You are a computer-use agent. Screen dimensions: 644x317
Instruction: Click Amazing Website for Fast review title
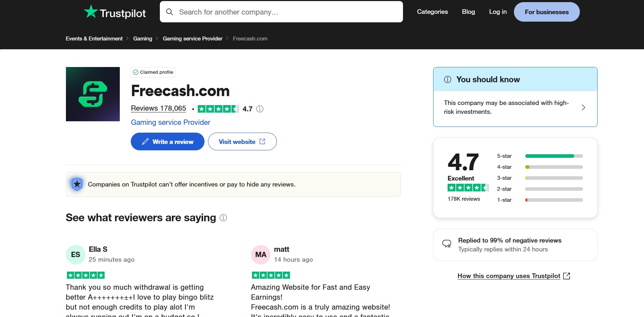(310, 292)
